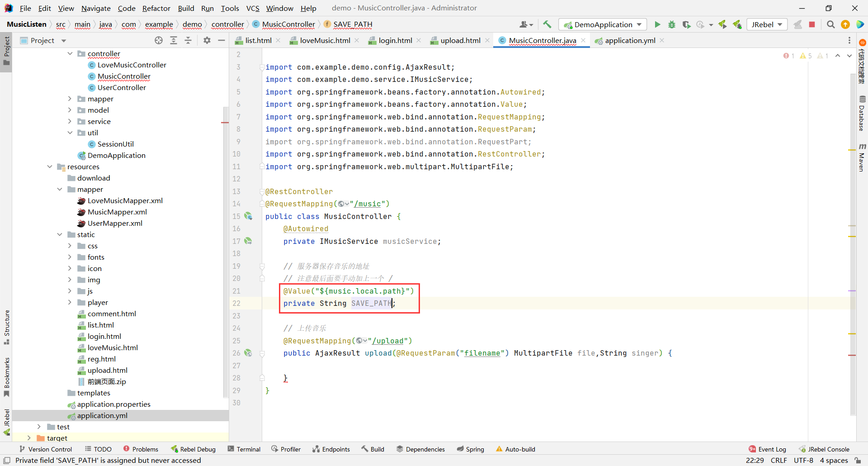Click the locate current file crosshair icon
The height and width of the screenshot is (466, 868).
pos(159,40)
